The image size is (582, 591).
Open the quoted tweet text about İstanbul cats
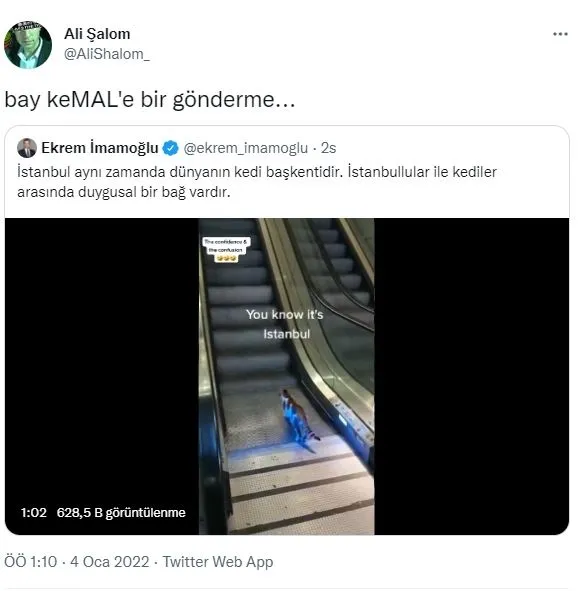[257, 182]
